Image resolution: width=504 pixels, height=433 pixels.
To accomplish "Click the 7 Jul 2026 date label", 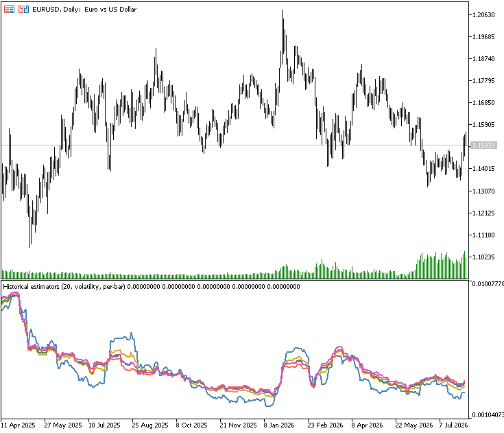I will [x=453, y=425].
